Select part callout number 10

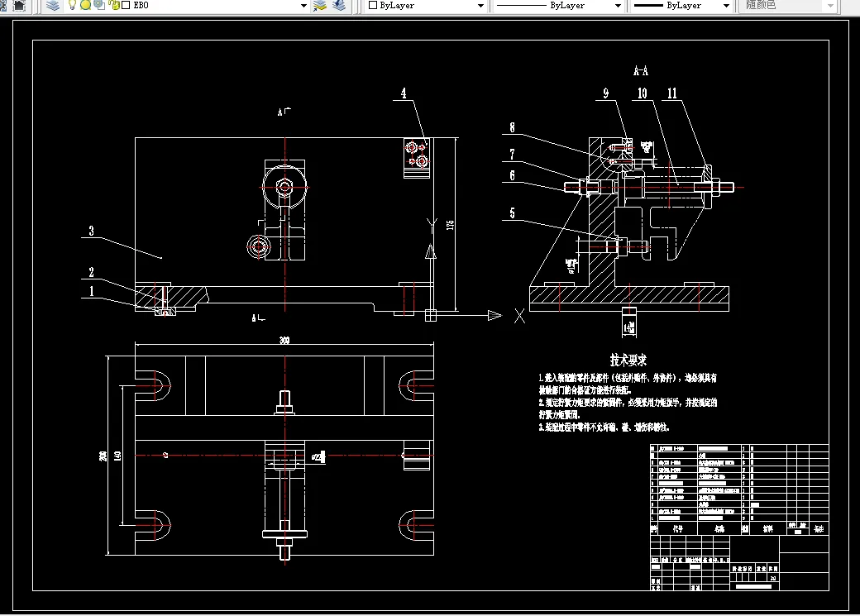pyautogui.click(x=643, y=93)
